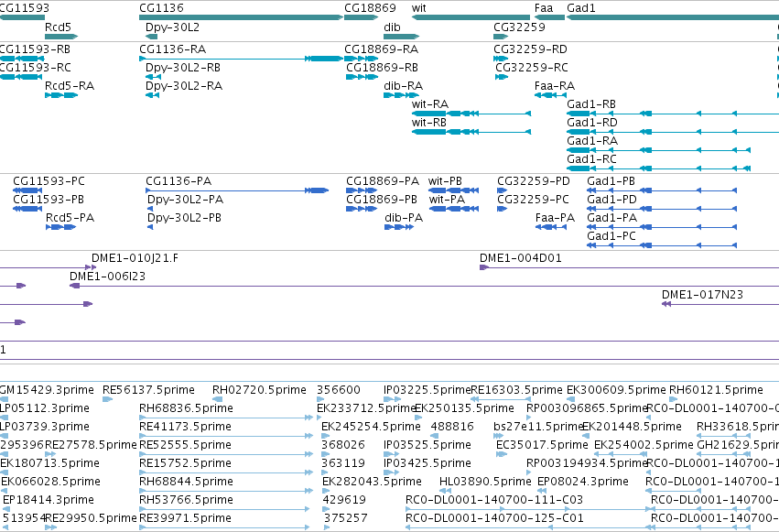Click the wit gene bar in top track
The width and height of the screenshot is (779, 532).
click(471, 17)
